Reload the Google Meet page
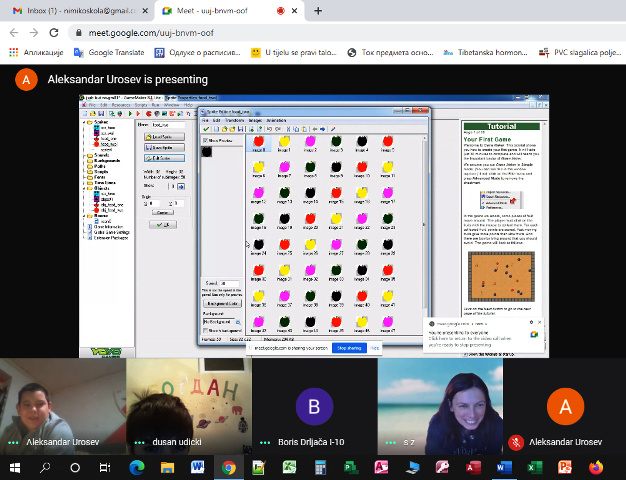Screen dimensions: 626x480 tap(54, 33)
